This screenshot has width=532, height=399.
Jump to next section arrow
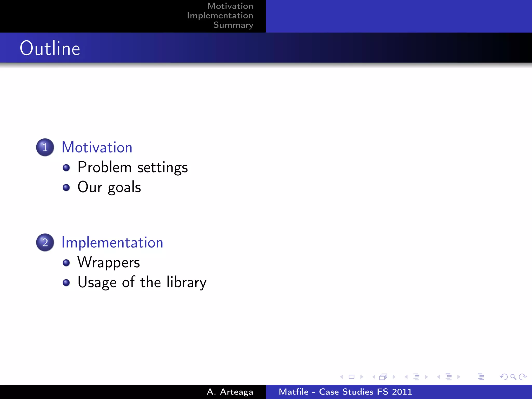pyautogui.click(x=459, y=377)
